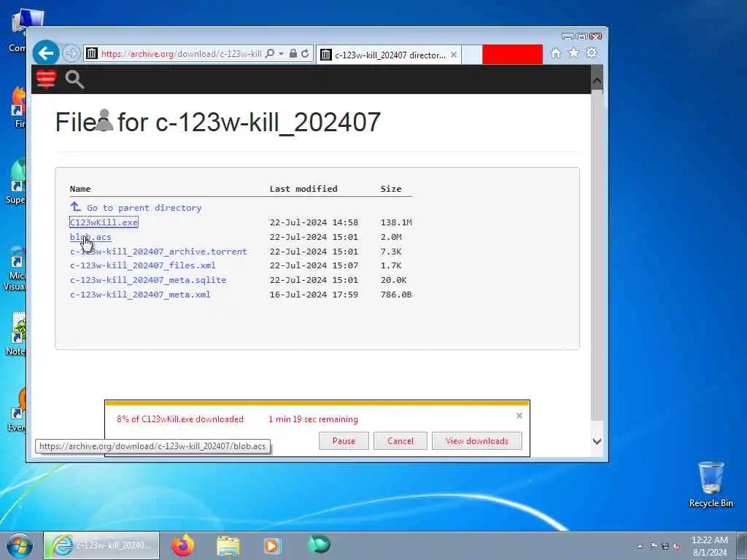This screenshot has height=560, width=747.
Task: Open a new blank tab
Action: click(x=472, y=55)
